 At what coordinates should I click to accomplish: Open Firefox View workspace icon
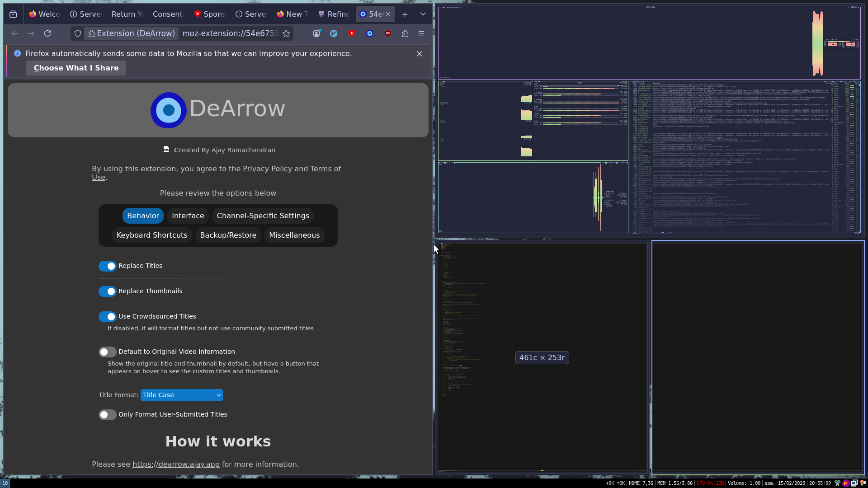point(13,14)
